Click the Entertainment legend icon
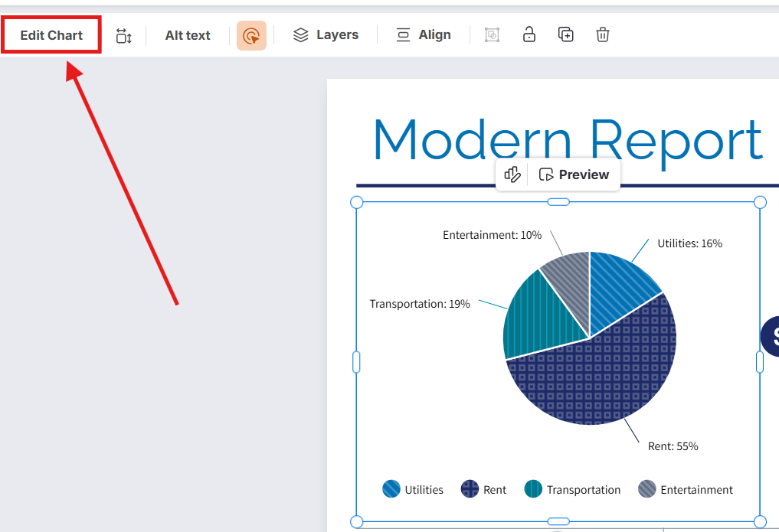 (x=647, y=489)
